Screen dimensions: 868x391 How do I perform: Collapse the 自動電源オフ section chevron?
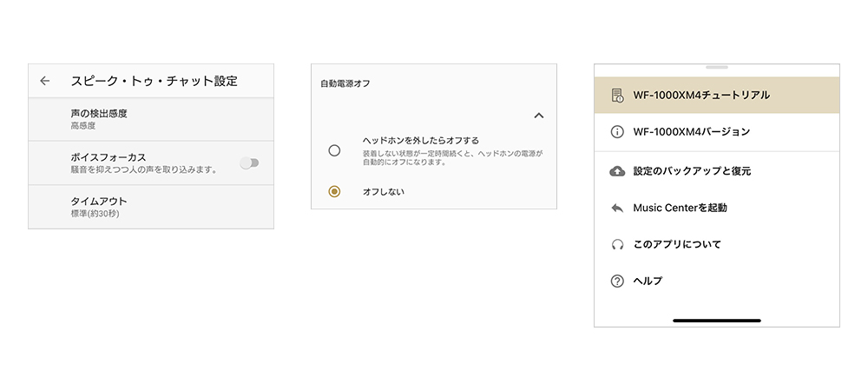[x=539, y=115]
